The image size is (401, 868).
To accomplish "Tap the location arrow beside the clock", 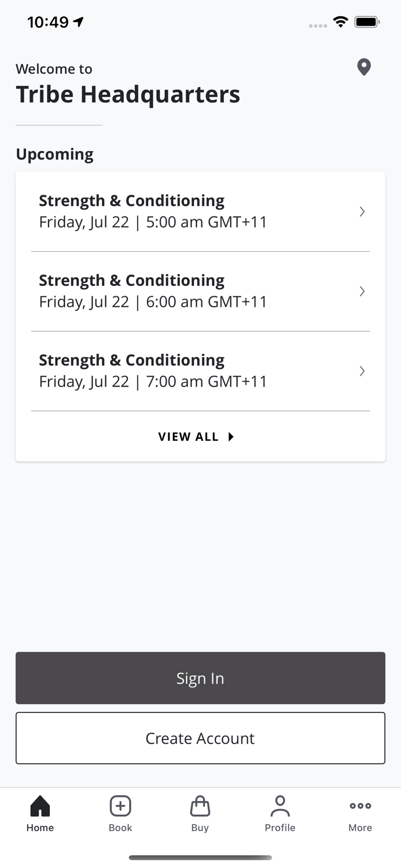I will 79,22.
